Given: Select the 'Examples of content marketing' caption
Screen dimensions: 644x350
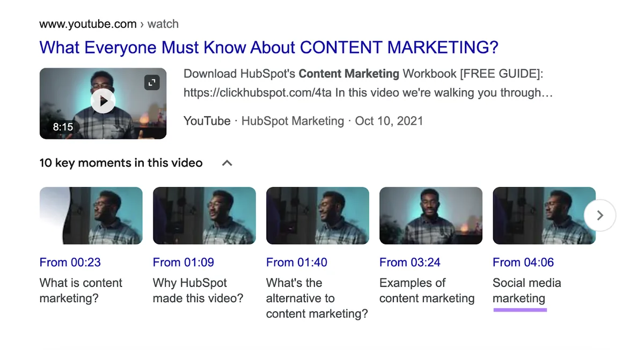Looking at the screenshot, I should coord(427,290).
